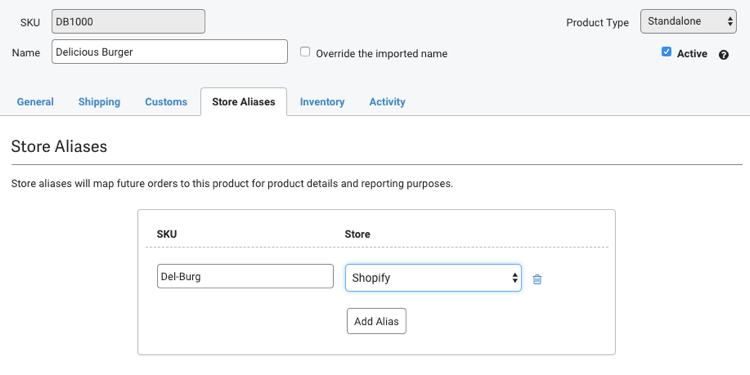Image resolution: width=750 pixels, height=375 pixels.
Task: Select the Store Aliases tab
Action: click(x=243, y=102)
